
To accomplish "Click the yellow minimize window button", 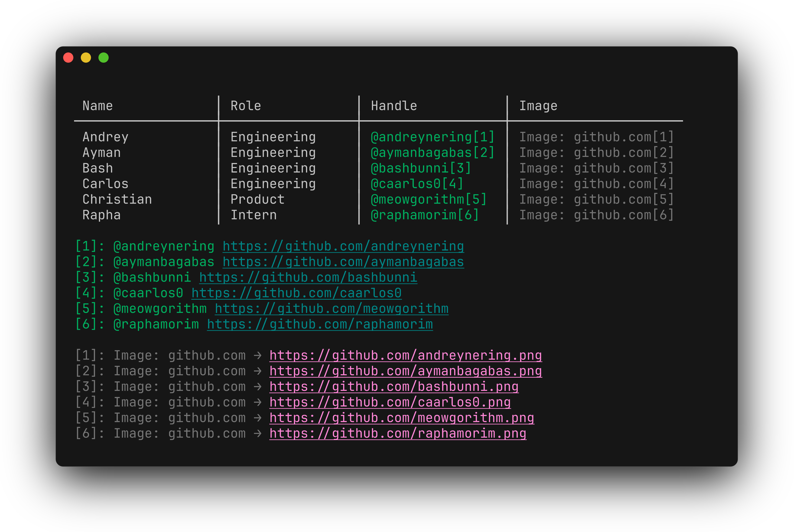I will coord(86,58).
